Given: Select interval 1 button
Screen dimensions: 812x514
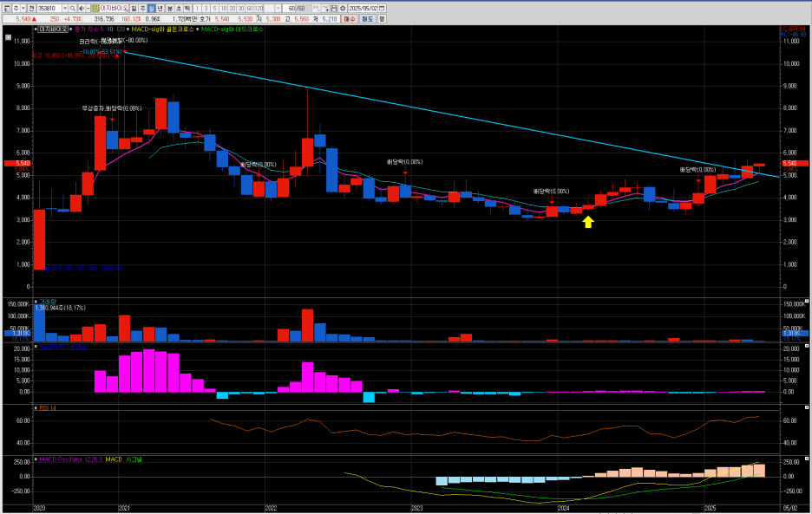Looking at the screenshot, I should tap(197, 9).
